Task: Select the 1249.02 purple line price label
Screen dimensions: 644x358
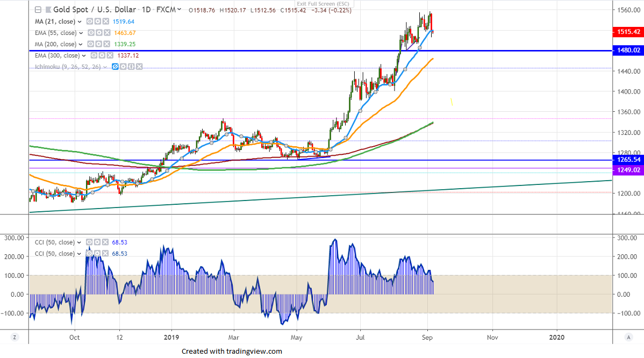Action: (628, 170)
